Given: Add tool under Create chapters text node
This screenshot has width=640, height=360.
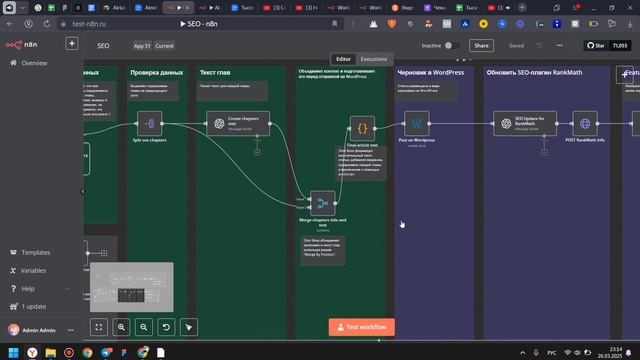Looking at the screenshot, I should click(257, 152).
